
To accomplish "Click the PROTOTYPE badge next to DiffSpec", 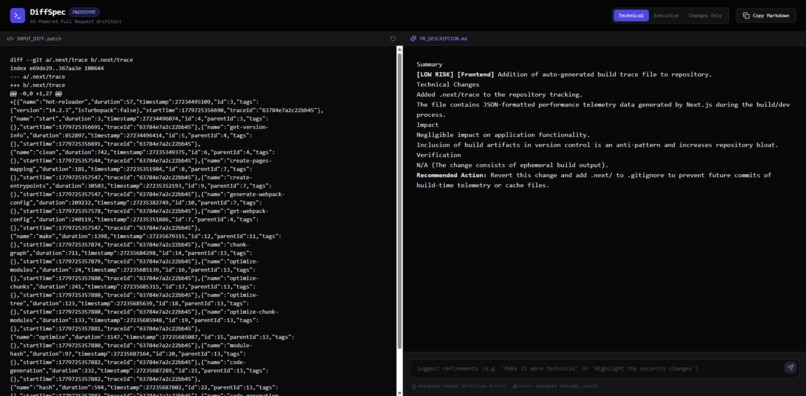I will tap(84, 12).
